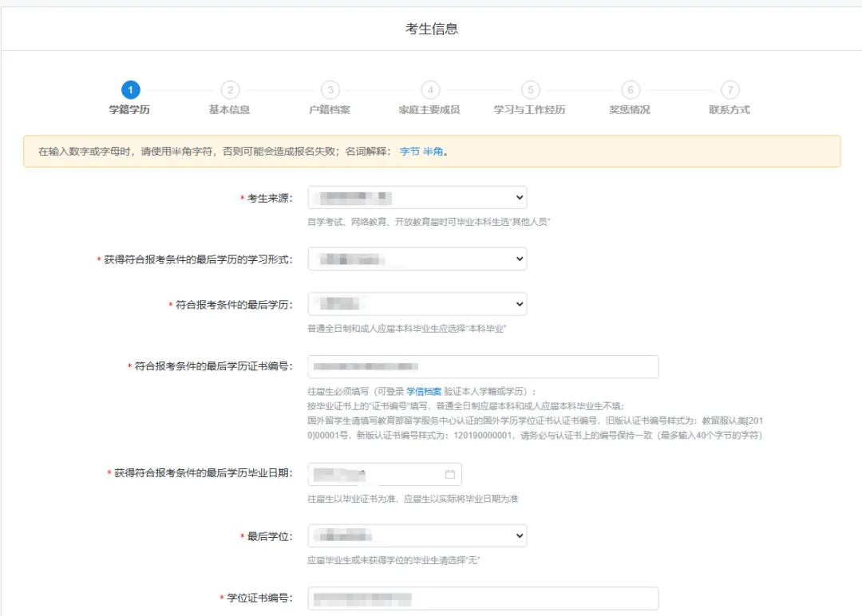Focus the 最后学历证书编号 input field
Viewport: 862px width, 616px height.
[x=483, y=366]
